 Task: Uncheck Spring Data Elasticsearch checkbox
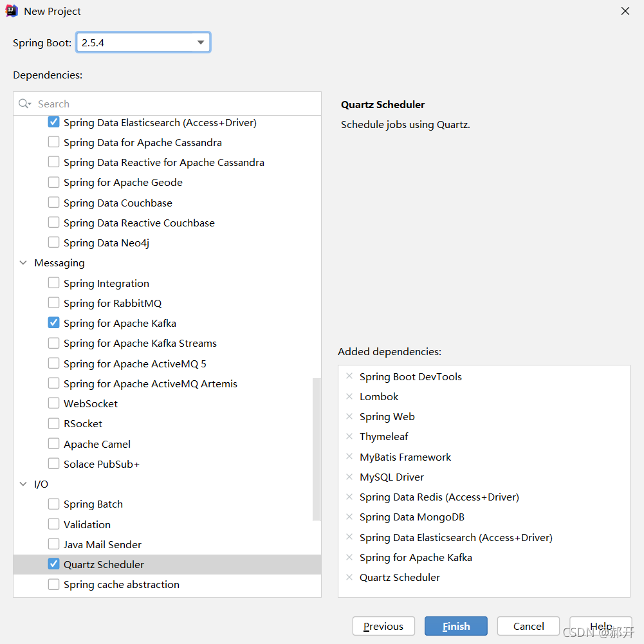click(53, 122)
